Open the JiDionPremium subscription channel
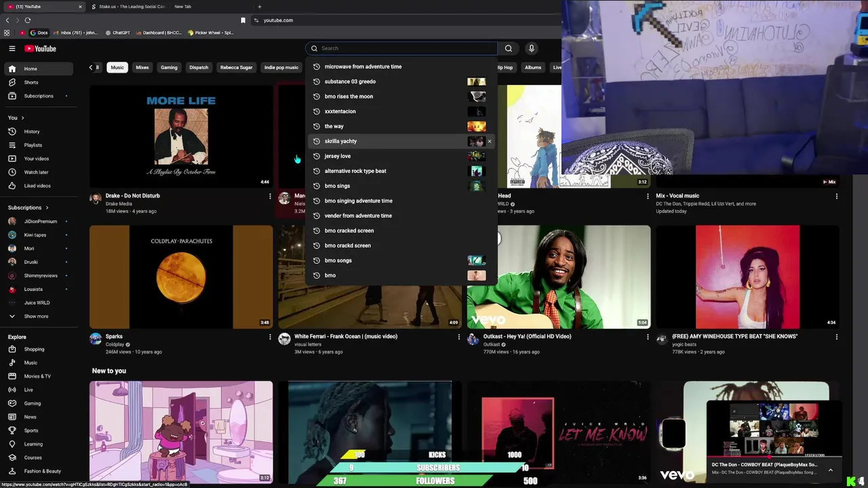The height and width of the screenshot is (488, 868). [38, 222]
